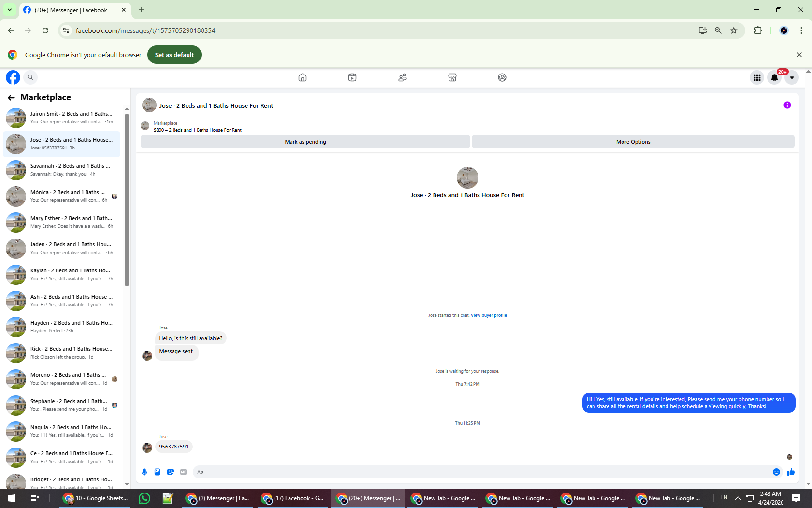Image resolution: width=812 pixels, height=508 pixels.
Task: Open Rick conversation
Action: 62,353
